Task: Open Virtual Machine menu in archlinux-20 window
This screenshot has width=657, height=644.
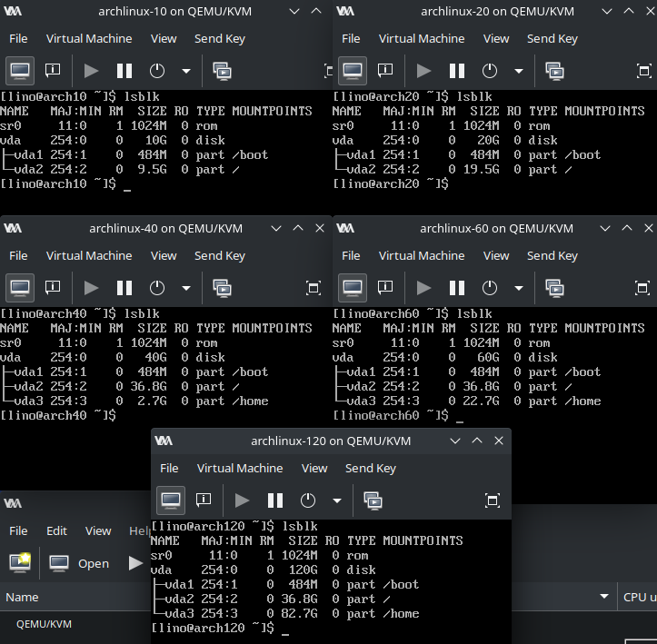Action: [x=422, y=38]
